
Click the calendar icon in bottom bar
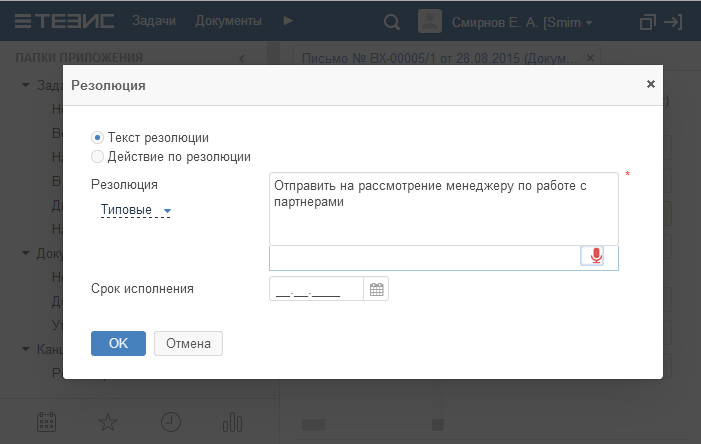click(x=46, y=421)
